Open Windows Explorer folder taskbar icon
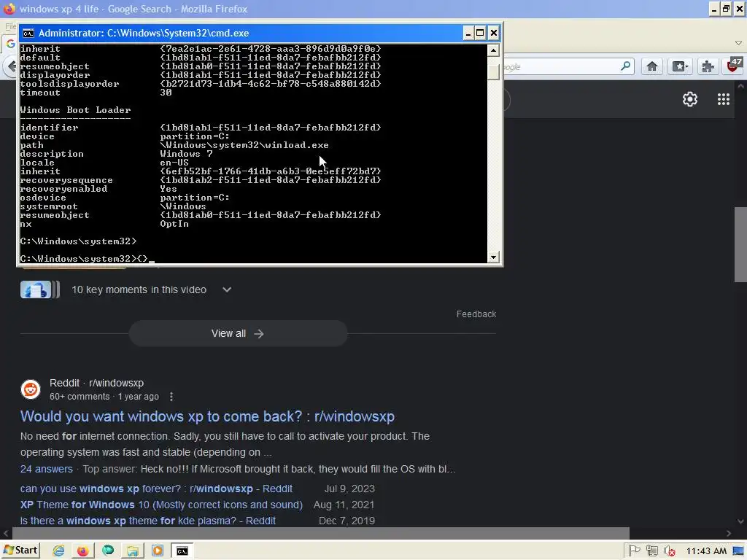Image resolution: width=747 pixels, height=560 pixels. click(133, 551)
